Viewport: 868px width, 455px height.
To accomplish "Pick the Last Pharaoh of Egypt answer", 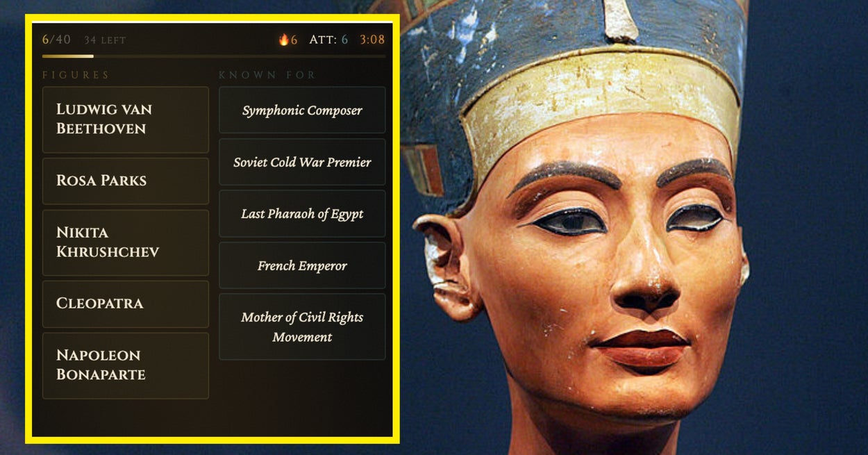I will pos(302,214).
